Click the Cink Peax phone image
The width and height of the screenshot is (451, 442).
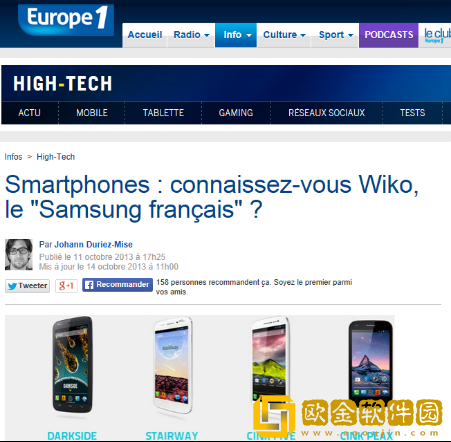[x=370, y=362]
